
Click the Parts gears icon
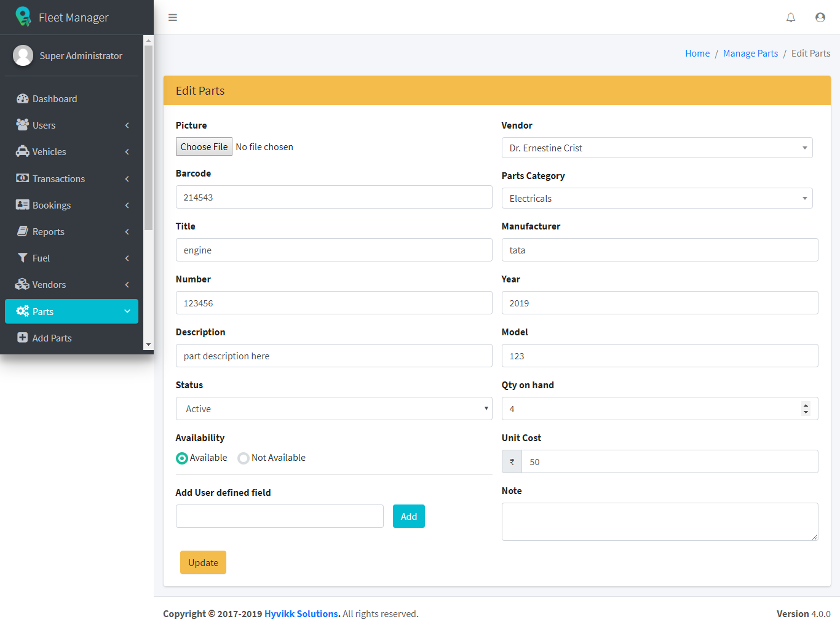pyautogui.click(x=23, y=311)
